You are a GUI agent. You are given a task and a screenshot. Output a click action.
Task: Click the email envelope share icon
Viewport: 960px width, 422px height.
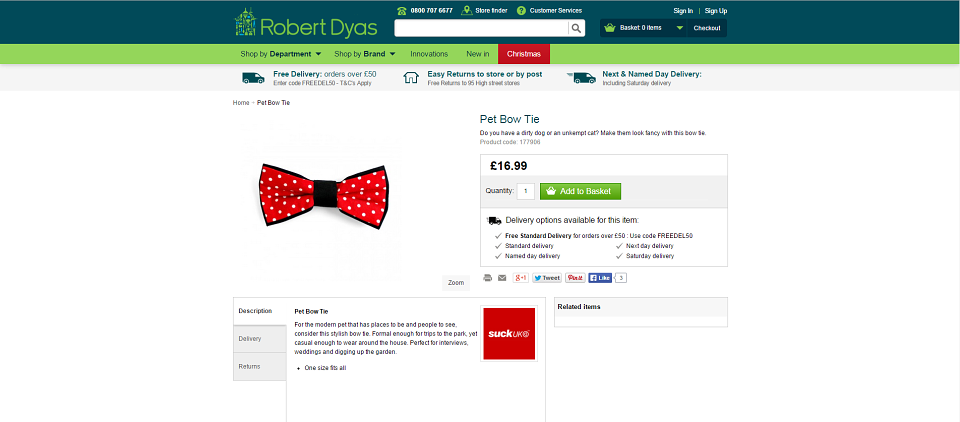(x=502, y=278)
